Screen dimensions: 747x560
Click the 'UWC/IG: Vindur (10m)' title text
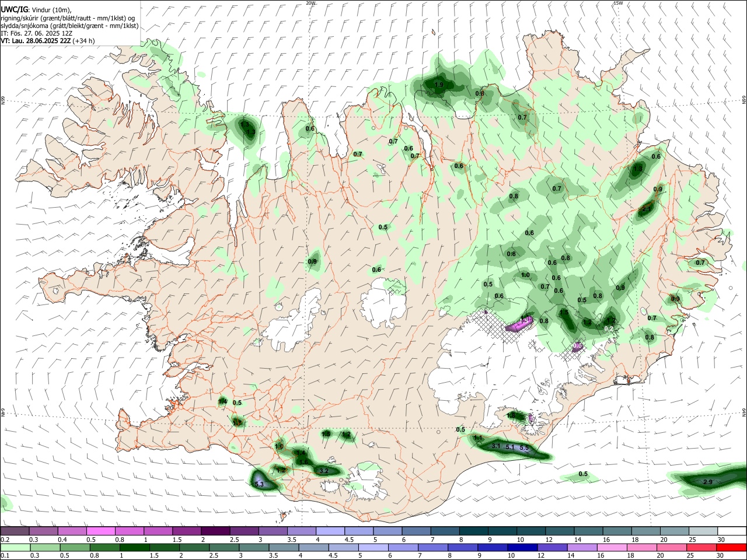tap(36, 9)
